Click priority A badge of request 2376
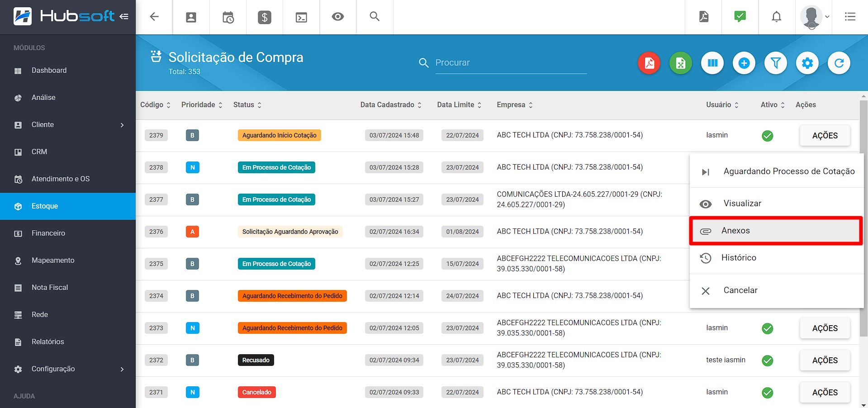The height and width of the screenshot is (408, 868). [x=192, y=232]
